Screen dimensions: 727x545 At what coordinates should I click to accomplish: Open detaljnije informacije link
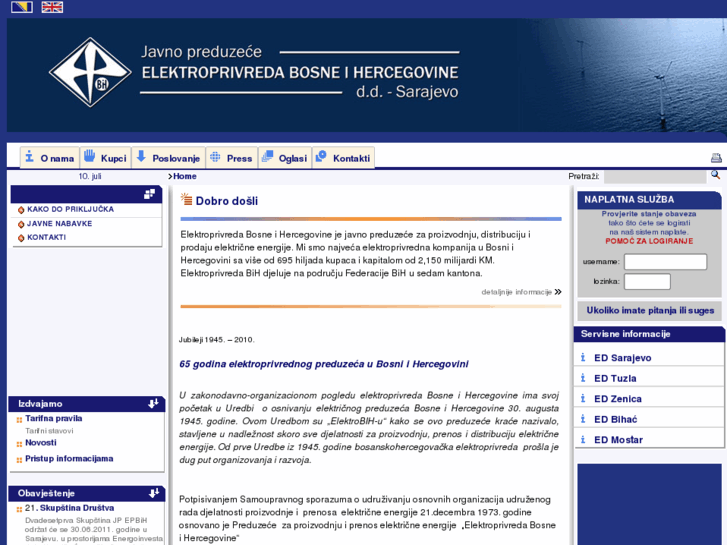(x=517, y=292)
